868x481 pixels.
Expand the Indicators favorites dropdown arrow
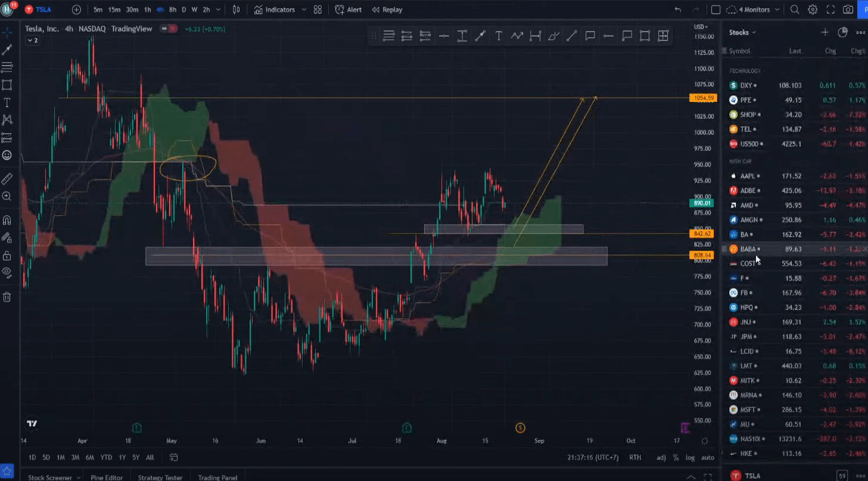304,10
